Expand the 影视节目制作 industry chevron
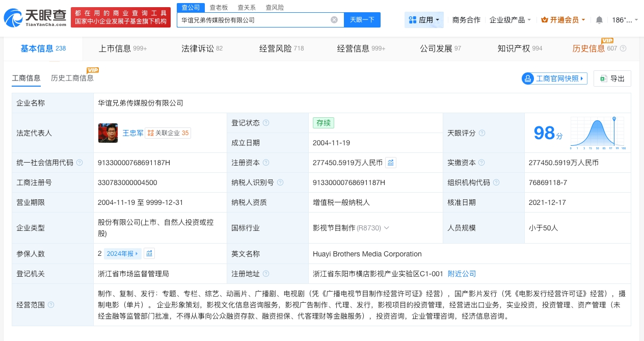 pos(387,228)
